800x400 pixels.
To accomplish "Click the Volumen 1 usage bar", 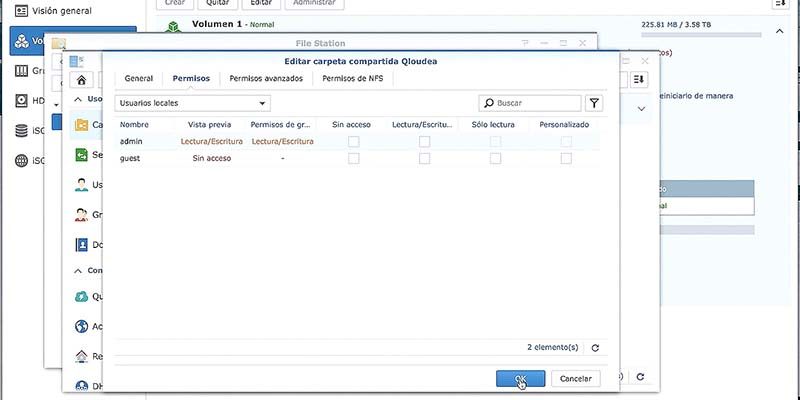I will (x=701, y=35).
